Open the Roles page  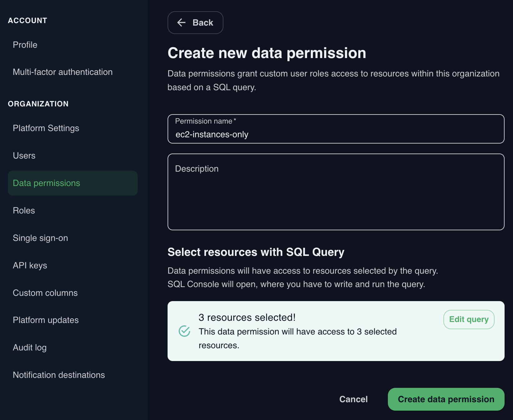[24, 211]
